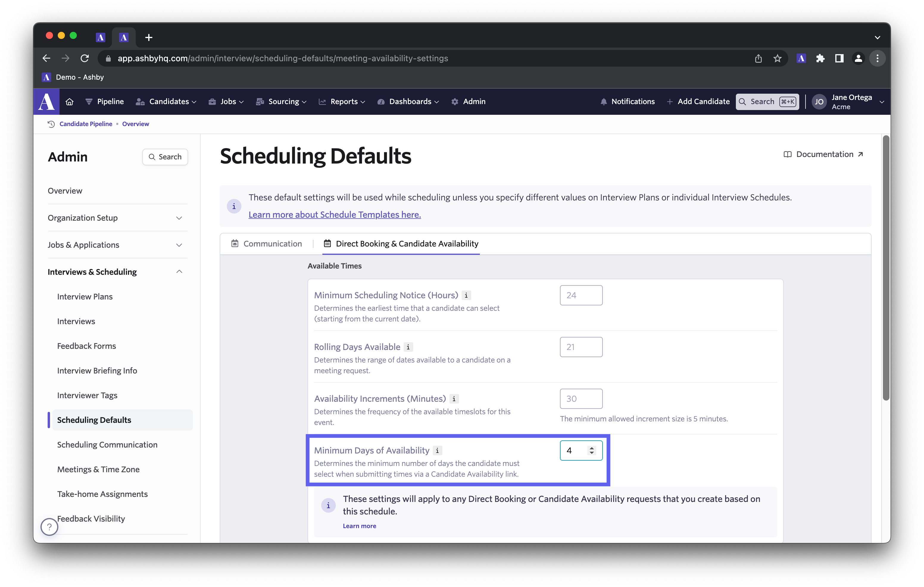Click the Learn more link in the info box
Viewport: 924px width, 587px height.
pos(359,525)
